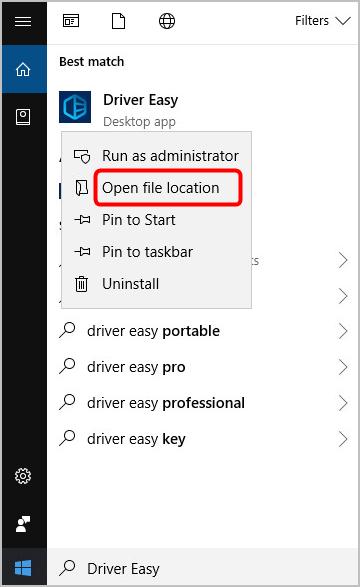Filter results by Documents icon
The height and width of the screenshot is (587, 360).
click(x=118, y=21)
